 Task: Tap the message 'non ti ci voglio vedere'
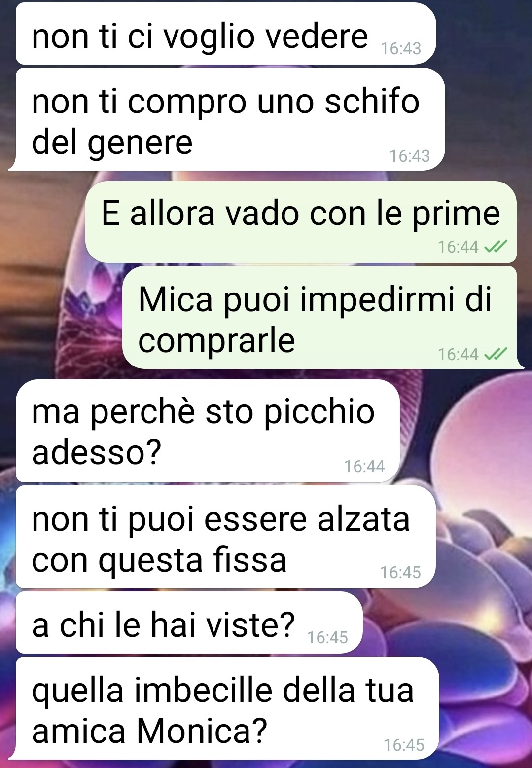click(x=226, y=34)
